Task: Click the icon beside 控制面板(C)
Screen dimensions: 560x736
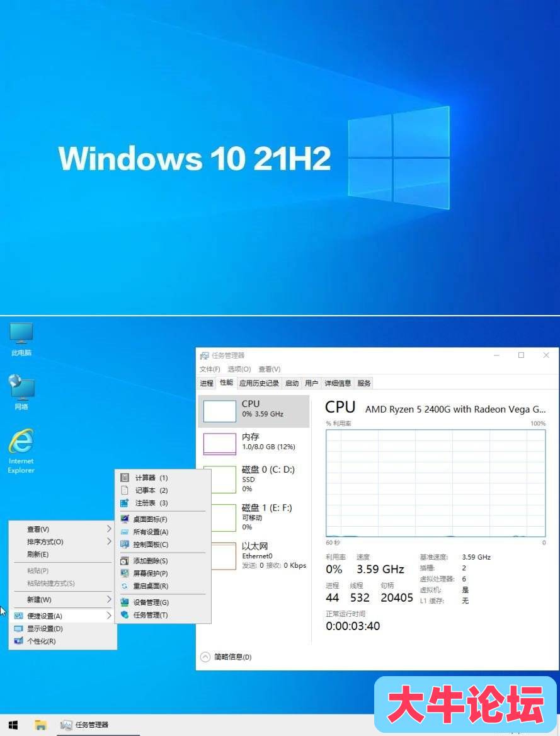Action: coord(124,544)
